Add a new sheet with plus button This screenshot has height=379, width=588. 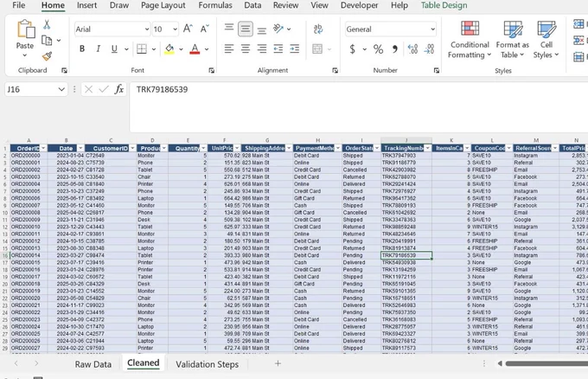click(x=278, y=363)
